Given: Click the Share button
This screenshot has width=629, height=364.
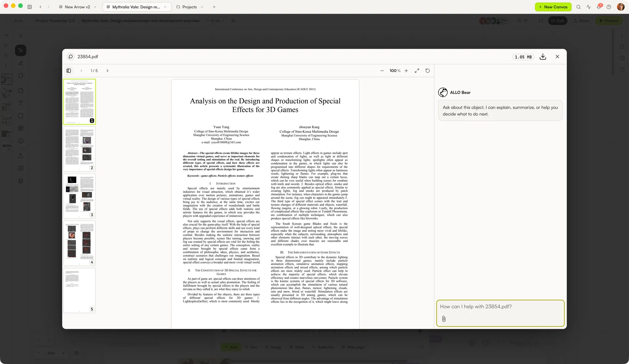Looking at the screenshot, I should coord(581,21).
